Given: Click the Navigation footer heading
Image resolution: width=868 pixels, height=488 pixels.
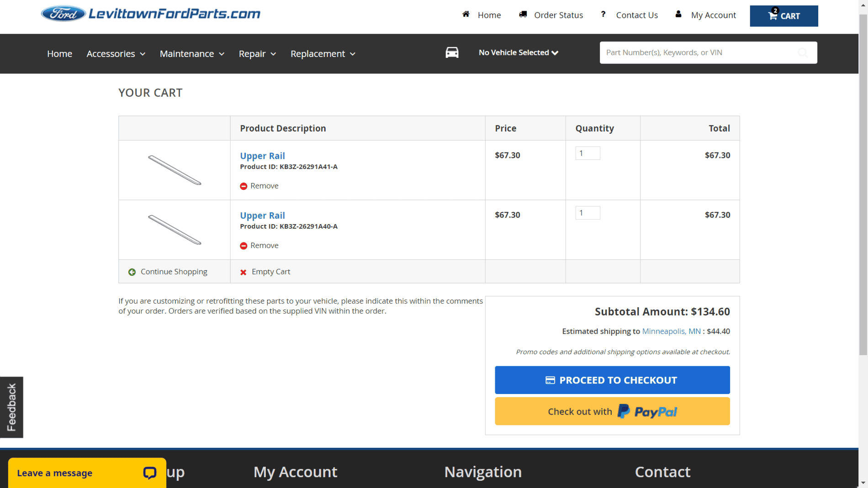Looking at the screenshot, I should click(x=483, y=472).
